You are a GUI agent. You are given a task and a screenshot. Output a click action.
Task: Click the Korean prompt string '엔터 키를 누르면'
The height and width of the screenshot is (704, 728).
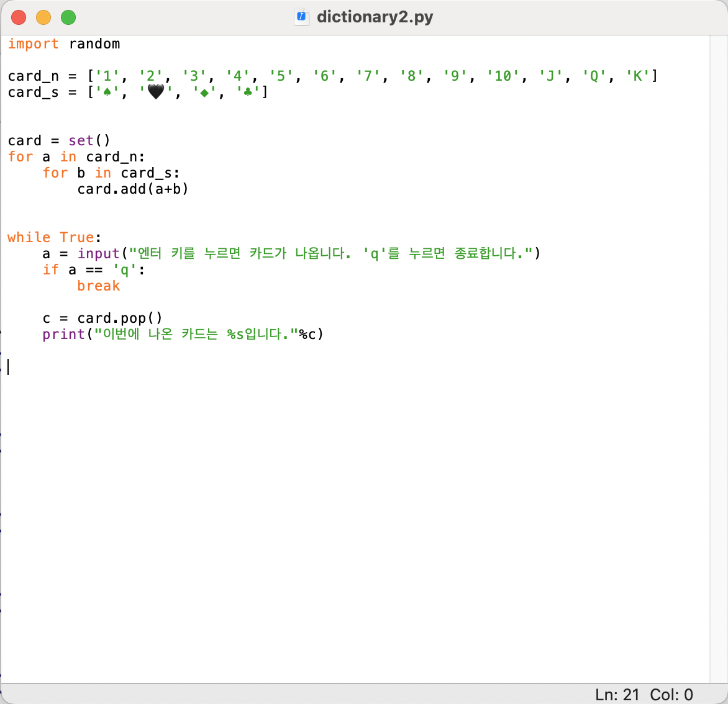tap(189, 253)
